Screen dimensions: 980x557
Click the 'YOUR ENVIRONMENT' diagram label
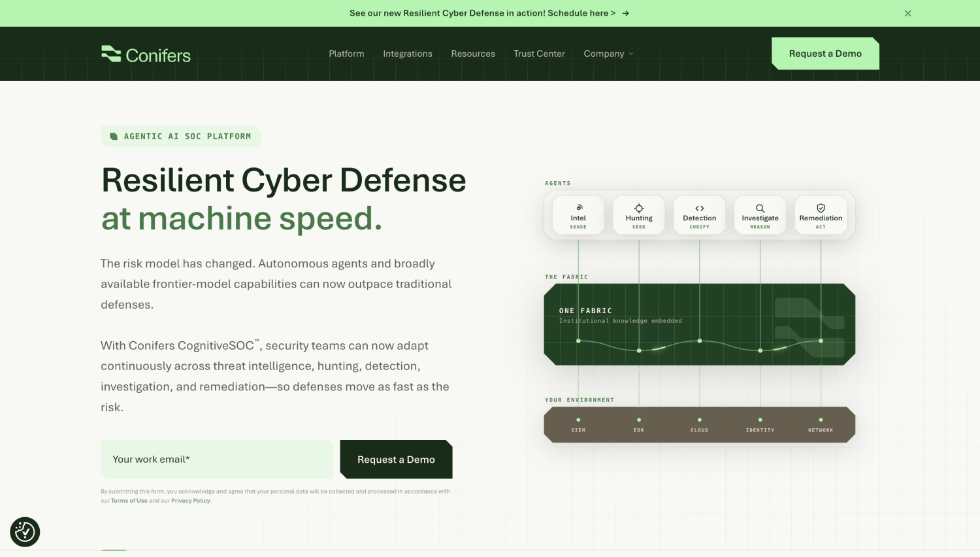pos(580,400)
